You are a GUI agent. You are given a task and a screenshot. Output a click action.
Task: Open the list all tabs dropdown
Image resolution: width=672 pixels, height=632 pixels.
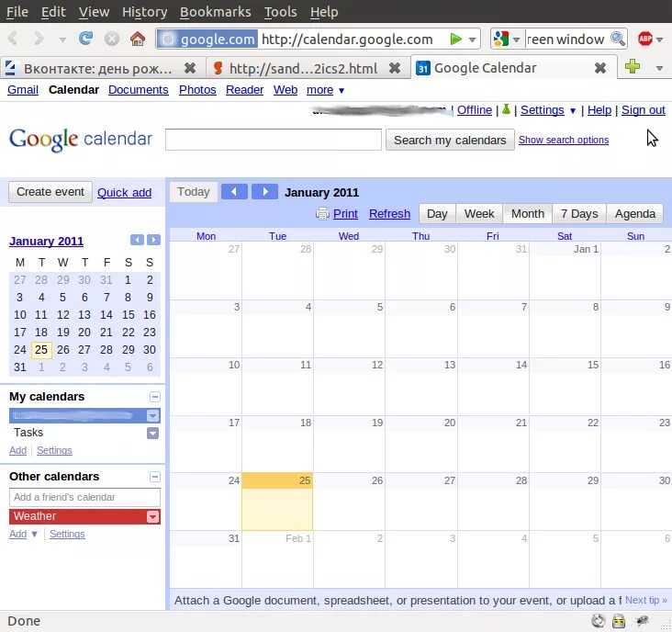coord(659,68)
